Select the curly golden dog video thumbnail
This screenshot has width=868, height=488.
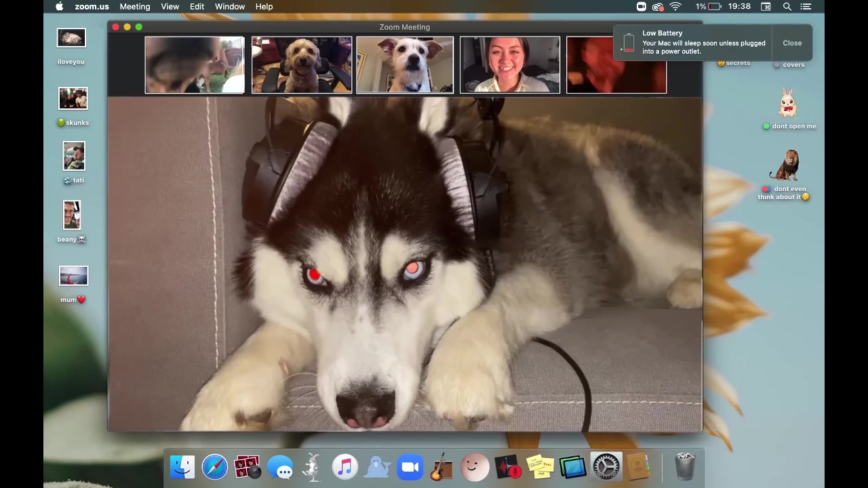coord(302,65)
